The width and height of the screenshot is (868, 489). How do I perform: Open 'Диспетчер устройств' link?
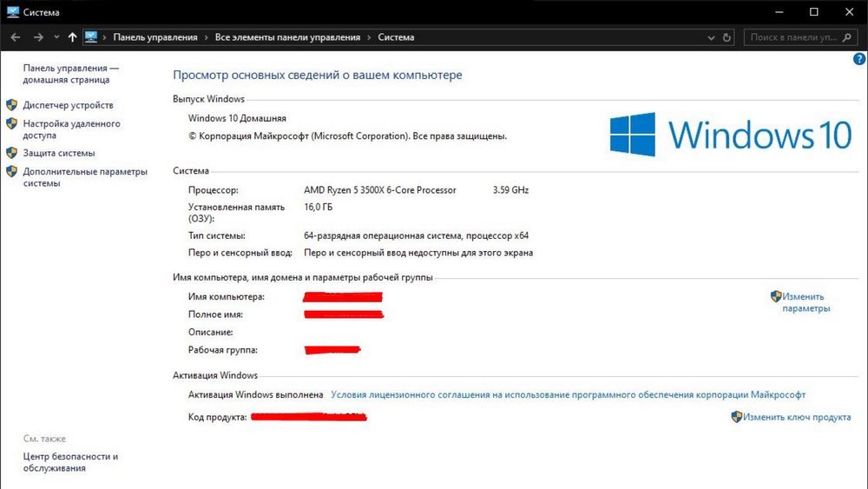pos(68,105)
